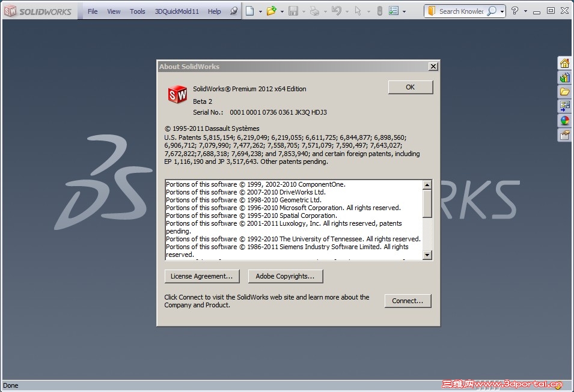Click the copyright list scrollbar down arrow
Image resolution: width=574 pixels, height=392 pixels.
(x=427, y=255)
